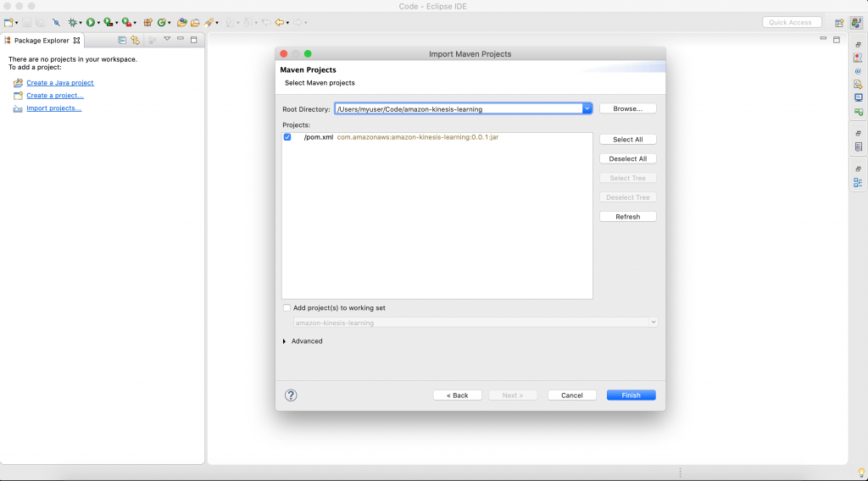Screen dimensions: 868x481
Task: Click the Finish button
Action: tap(631, 395)
